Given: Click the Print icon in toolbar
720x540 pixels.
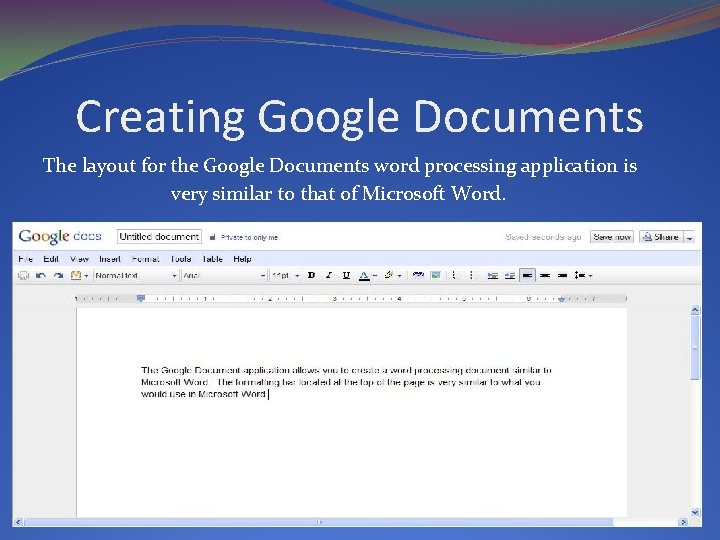Looking at the screenshot, I should (x=23, y=276).
